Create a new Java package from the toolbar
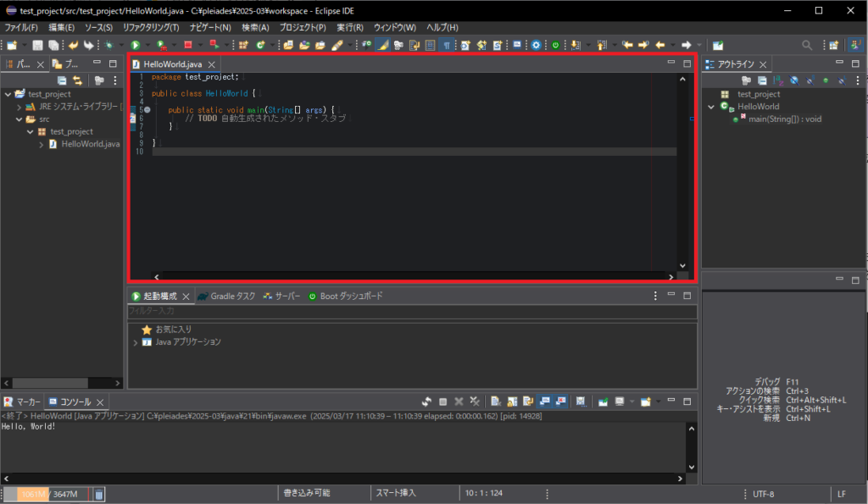Image resolution: width=868 pixels, height=504 pixels. click(243, 46)
